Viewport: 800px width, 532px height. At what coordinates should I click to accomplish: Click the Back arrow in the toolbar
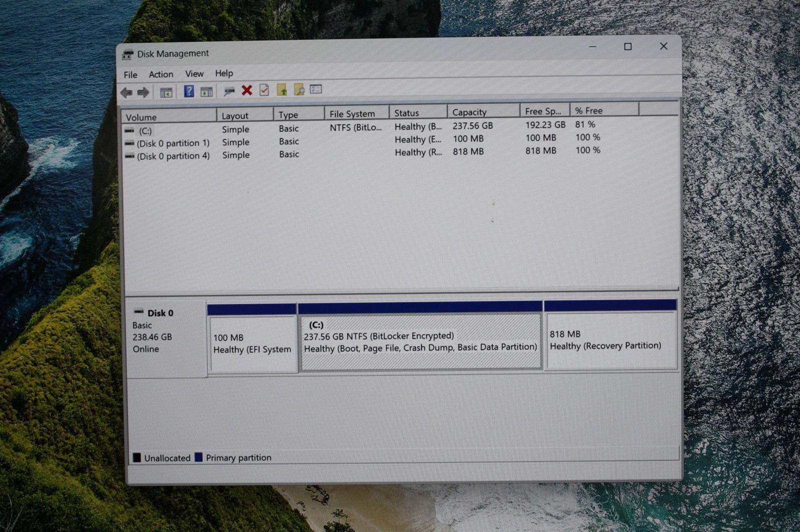click(127, 92)
